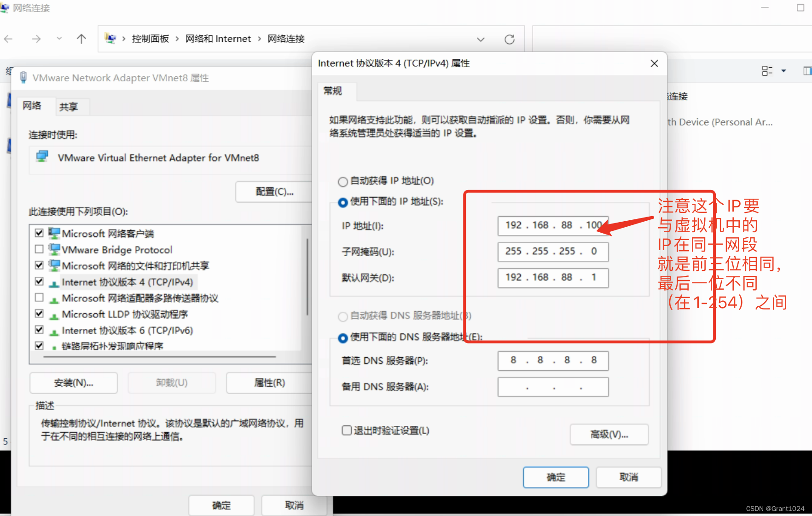The height and width of the screenshot is (516, 812).
Task: Toggle 链路层拓扑发现响应程序 checkbox
Action: coord(39,345)
